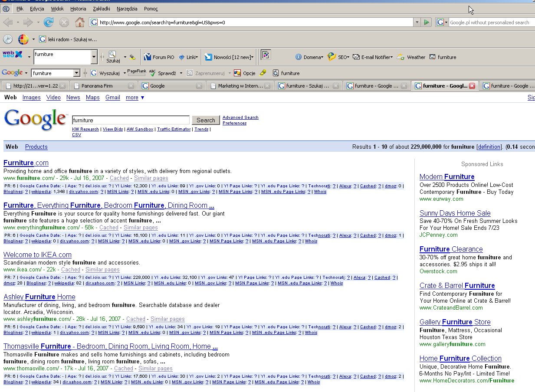The height and width of the screenshot is (392, 535).
Task: Click the furniture find button after Weather
Action: coord(443,57)
